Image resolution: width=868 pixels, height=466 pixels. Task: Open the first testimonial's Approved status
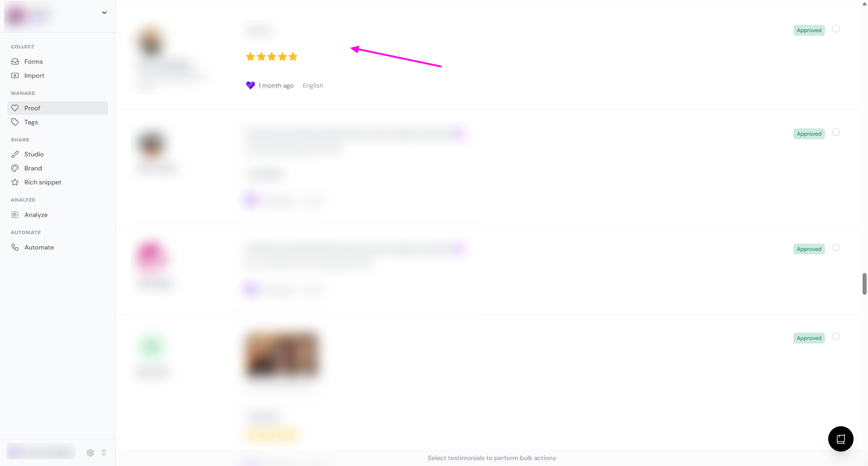(809, 30)
